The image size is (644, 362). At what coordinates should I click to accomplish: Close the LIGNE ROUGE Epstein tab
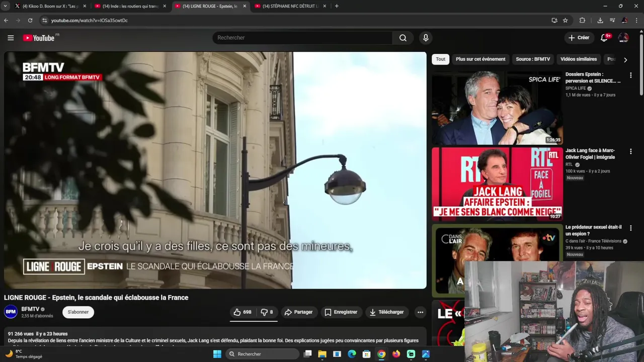pyautogui.click(x=245, y=6)
